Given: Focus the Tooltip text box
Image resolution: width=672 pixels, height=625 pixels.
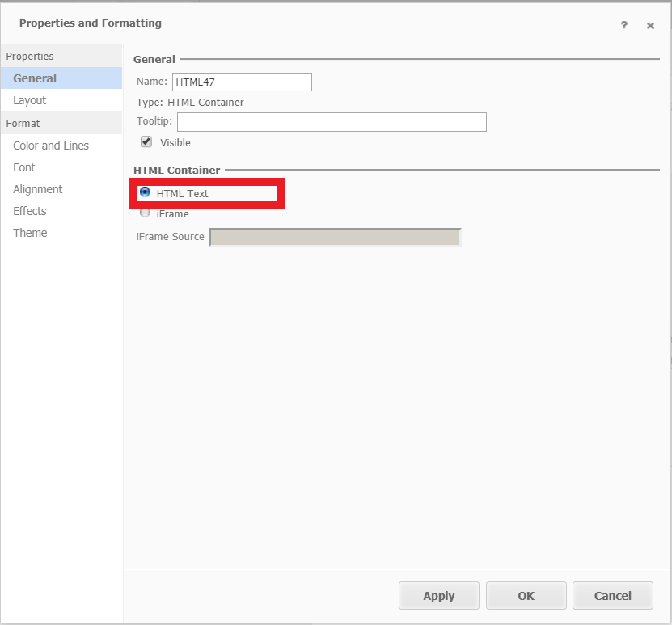Looking at the screenshot, I should click(332, 122).
